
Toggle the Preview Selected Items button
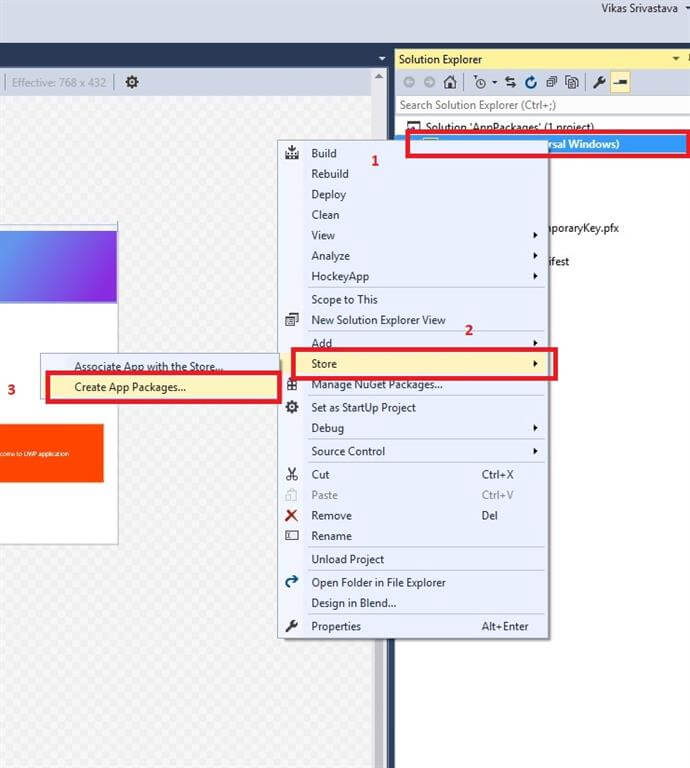click(x=620, y=82)
